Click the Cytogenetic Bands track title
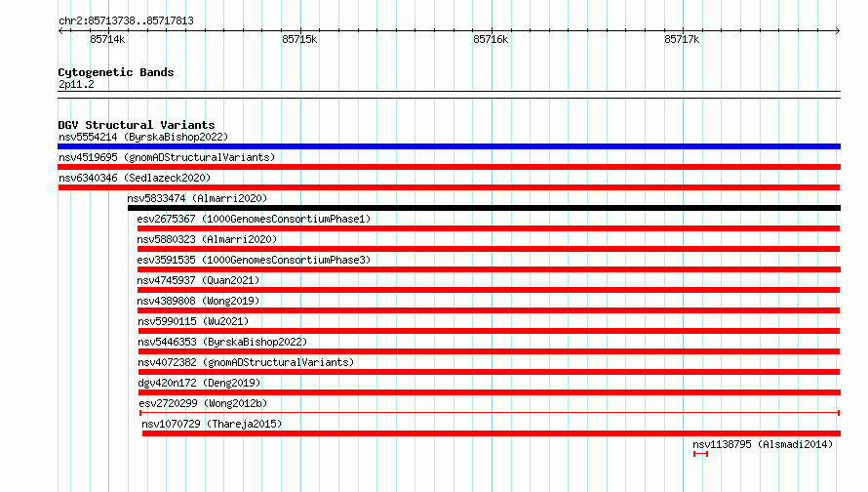The image size is (868, 492). point(116,72)
